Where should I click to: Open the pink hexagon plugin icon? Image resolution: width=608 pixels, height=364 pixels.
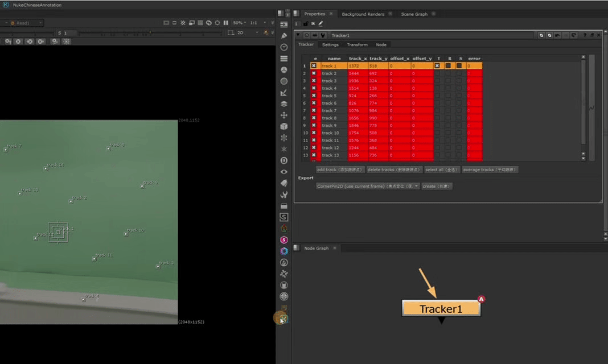pos(284,239)
